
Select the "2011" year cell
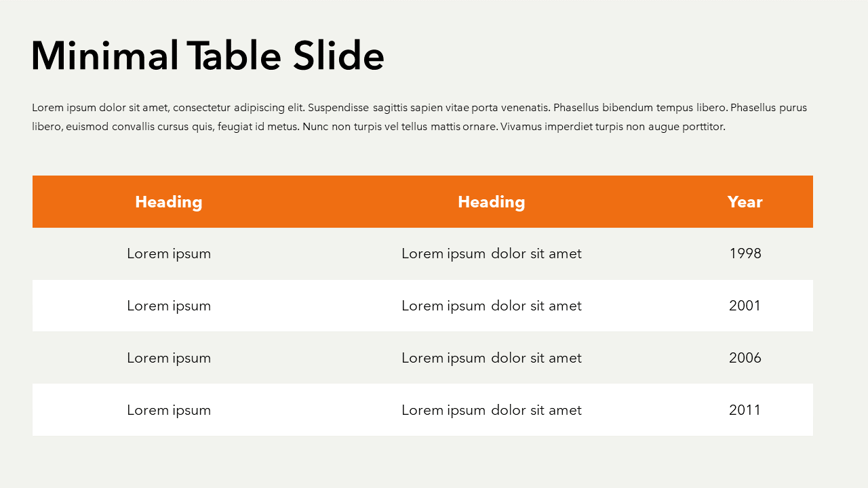[745, 410]
